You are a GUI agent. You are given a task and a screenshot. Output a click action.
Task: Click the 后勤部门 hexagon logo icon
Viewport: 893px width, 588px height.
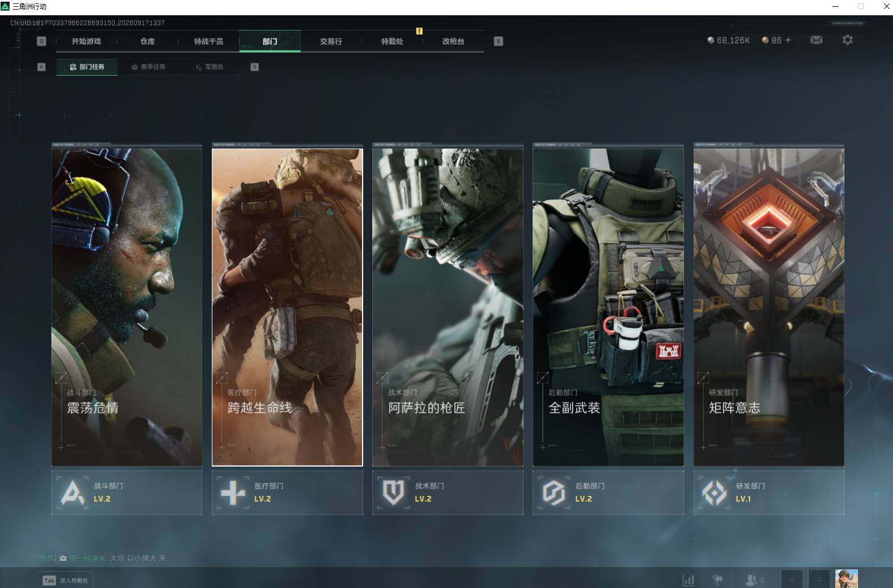[x=554, y=493]
